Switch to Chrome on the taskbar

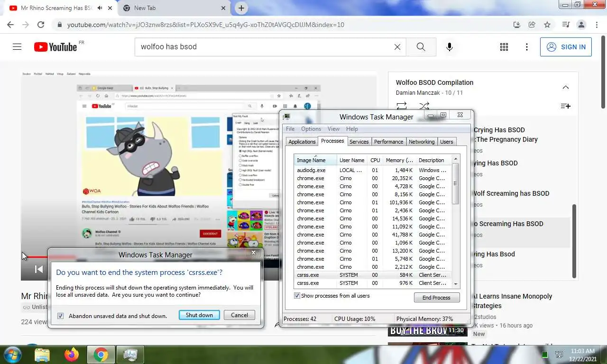101,355
